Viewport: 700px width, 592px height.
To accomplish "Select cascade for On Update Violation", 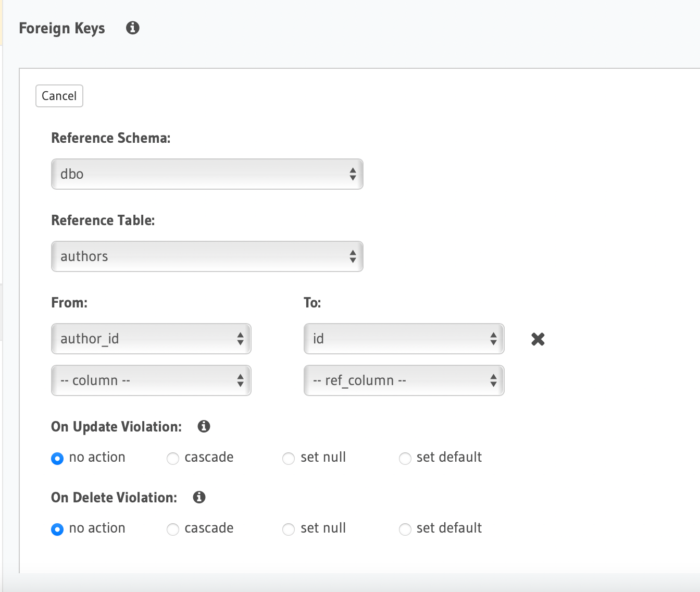I will (172, 459).
